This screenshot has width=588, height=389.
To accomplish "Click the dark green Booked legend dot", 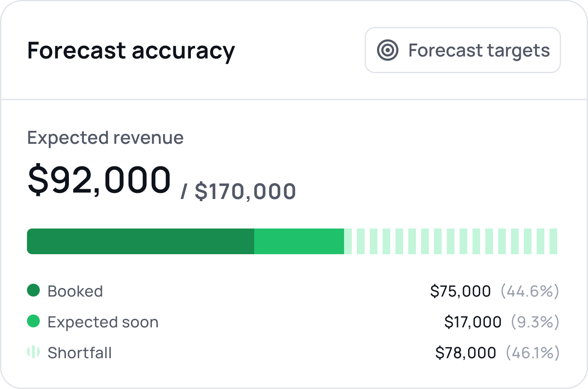I will pos(33,291).
